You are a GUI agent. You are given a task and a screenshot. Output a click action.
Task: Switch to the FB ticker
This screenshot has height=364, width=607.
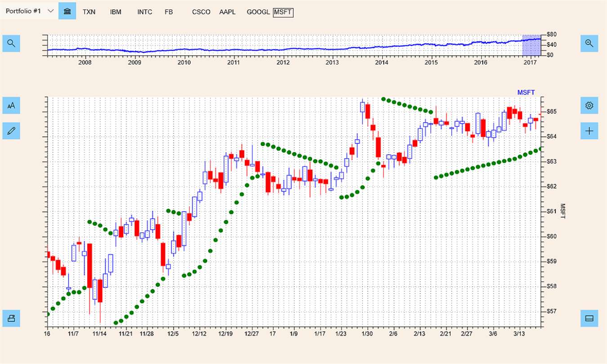click(169, 12)
